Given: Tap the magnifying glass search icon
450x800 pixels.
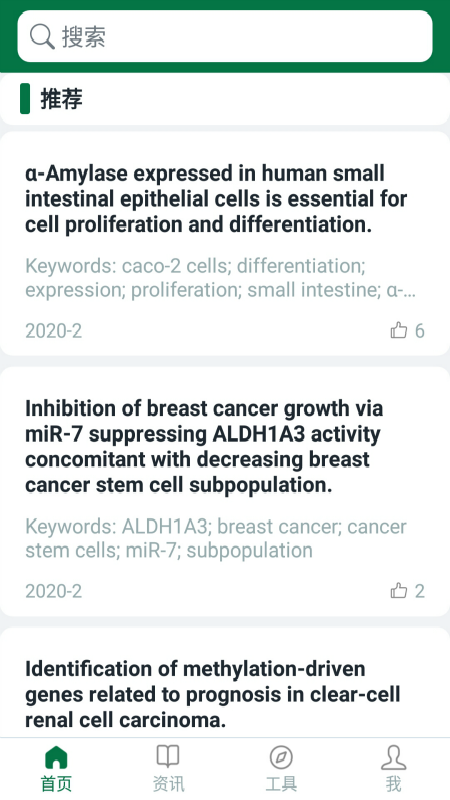Looking at the screenshot, I should point(42,37).
